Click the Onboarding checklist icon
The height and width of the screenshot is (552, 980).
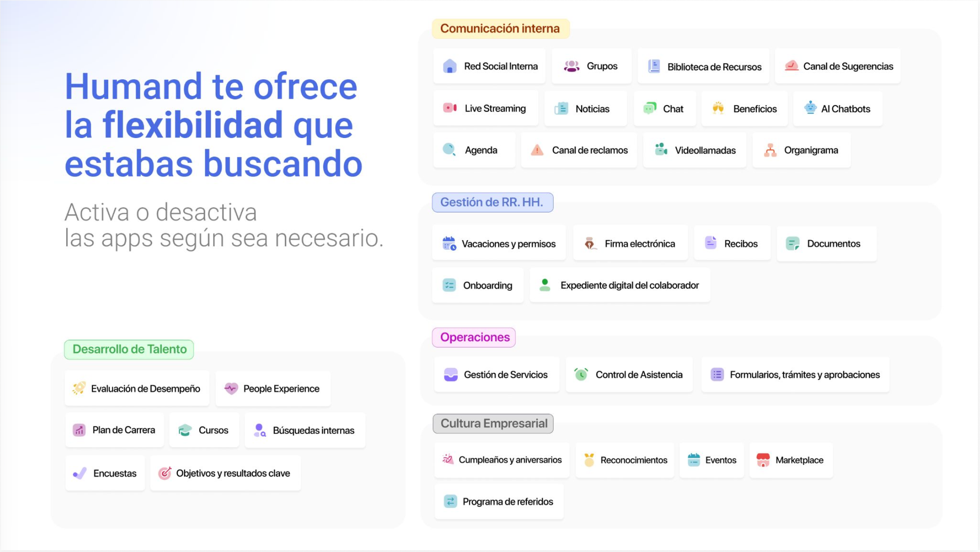click(x=449, y=285)
